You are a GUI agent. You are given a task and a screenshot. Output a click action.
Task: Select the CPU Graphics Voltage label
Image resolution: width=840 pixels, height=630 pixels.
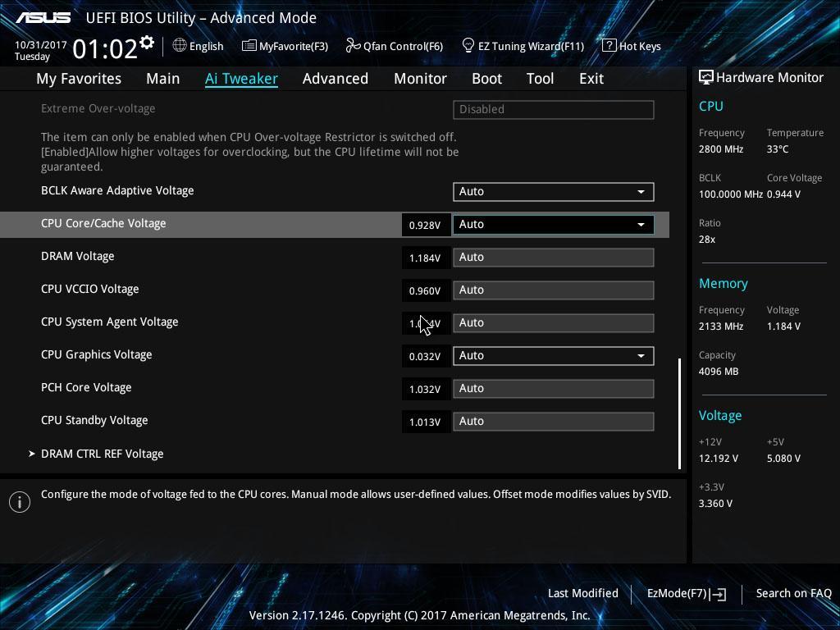click(x=97, y=354)
